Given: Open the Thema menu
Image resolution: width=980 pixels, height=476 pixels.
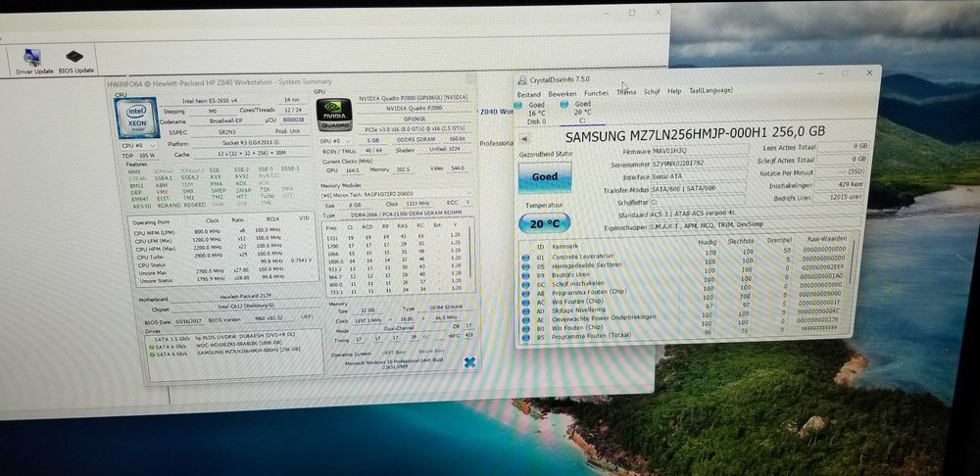Looking at the screenshot, I should (626, 92).
